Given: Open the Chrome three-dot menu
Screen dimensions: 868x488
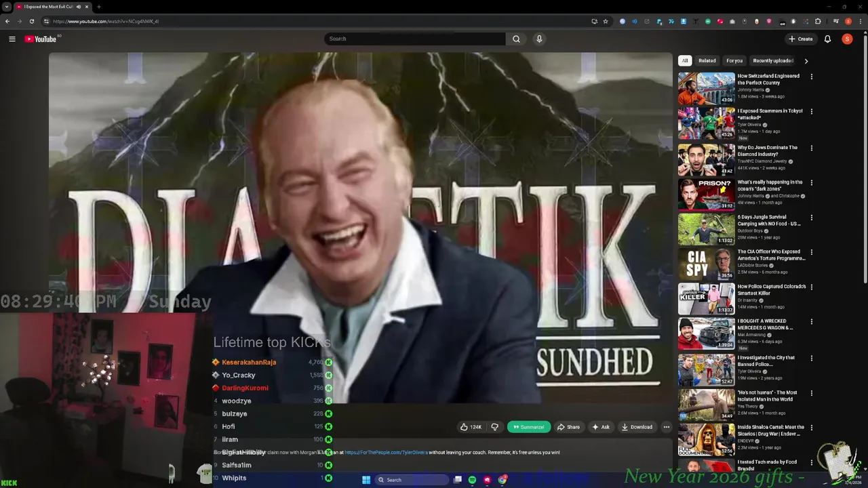Looking at the screenshot, I should click(x=861, y=21).
